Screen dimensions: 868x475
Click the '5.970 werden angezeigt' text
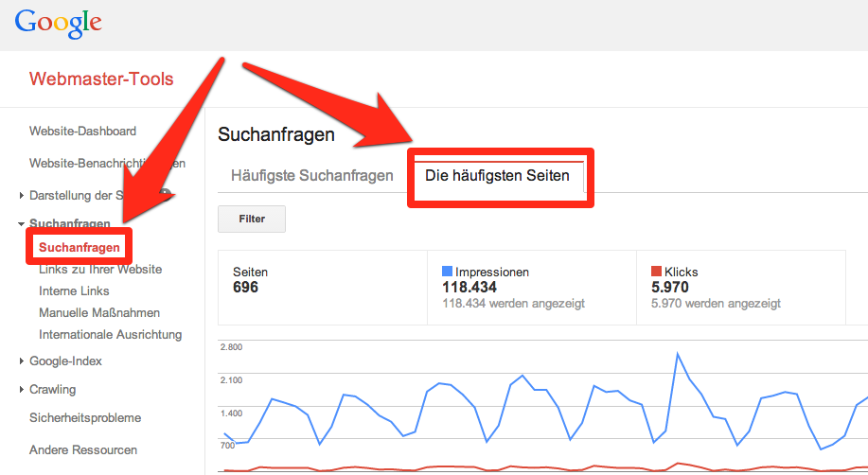coord(716,304)
